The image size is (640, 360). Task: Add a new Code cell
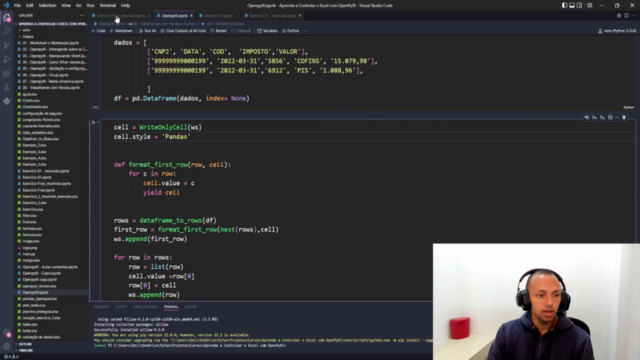pos(98,31)
